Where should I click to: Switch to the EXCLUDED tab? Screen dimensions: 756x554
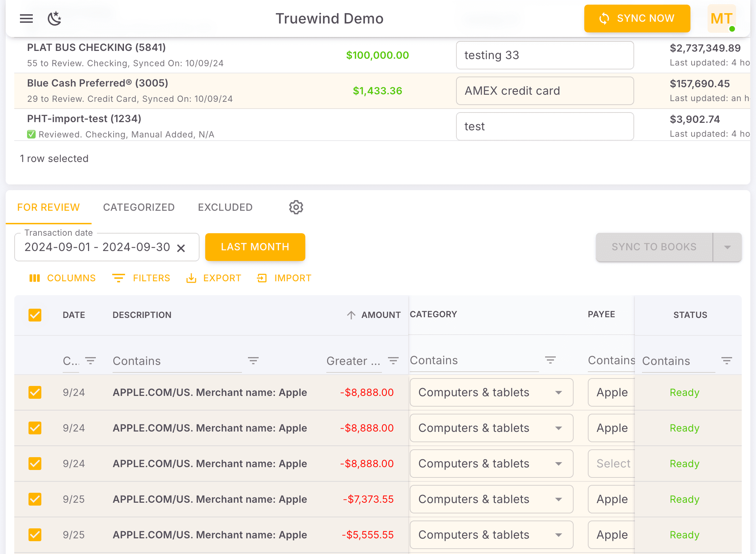225,207
